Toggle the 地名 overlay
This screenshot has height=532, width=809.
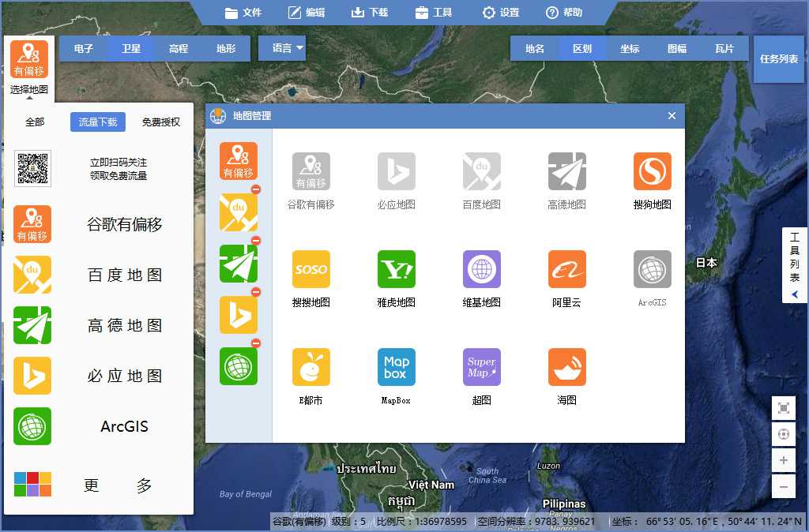click(535, 48)
